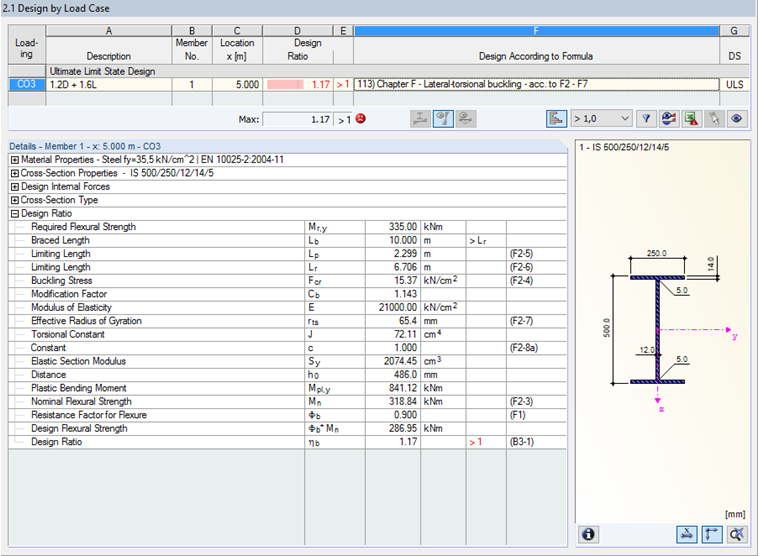This screenshot has width=760, height=556.
Task: Select CO3 loading cell
Action: tap(27, 84)
